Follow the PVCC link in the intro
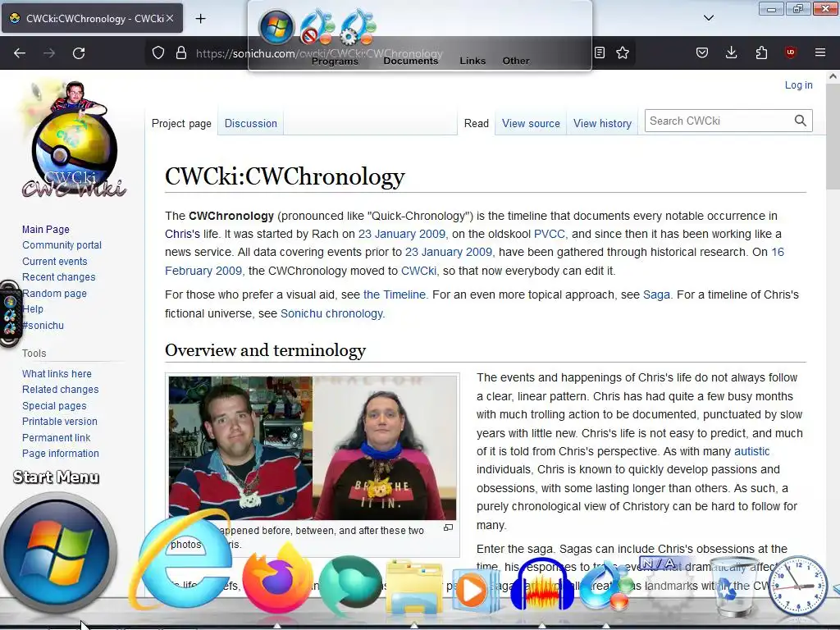Screen dimensions: 840x630 click(x=549, y=234)
